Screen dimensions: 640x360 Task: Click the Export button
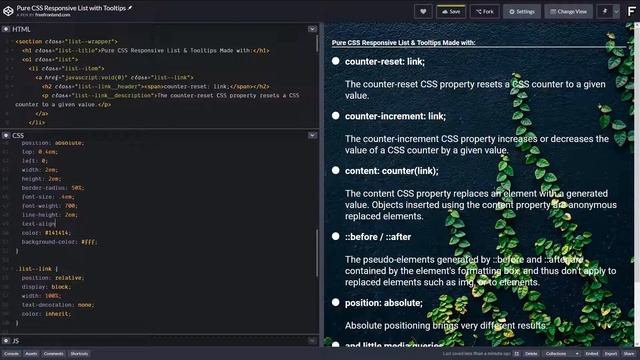[x=611, y=353]
